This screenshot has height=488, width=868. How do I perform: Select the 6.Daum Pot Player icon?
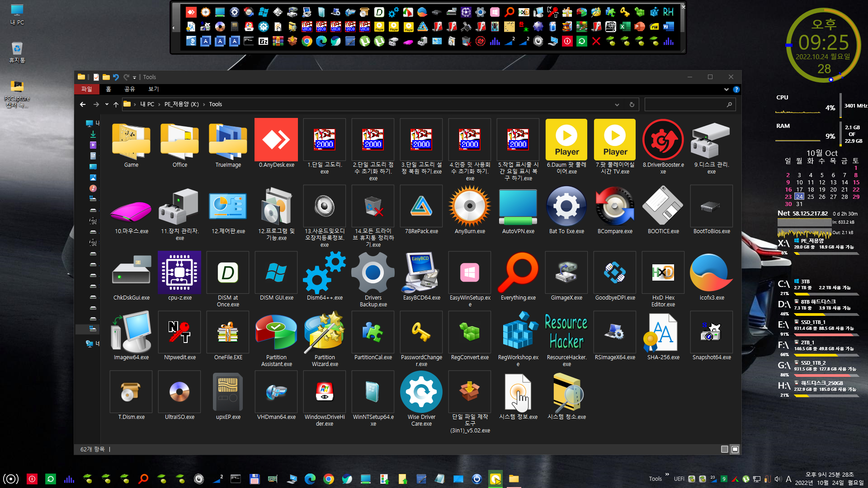[566, 140]
